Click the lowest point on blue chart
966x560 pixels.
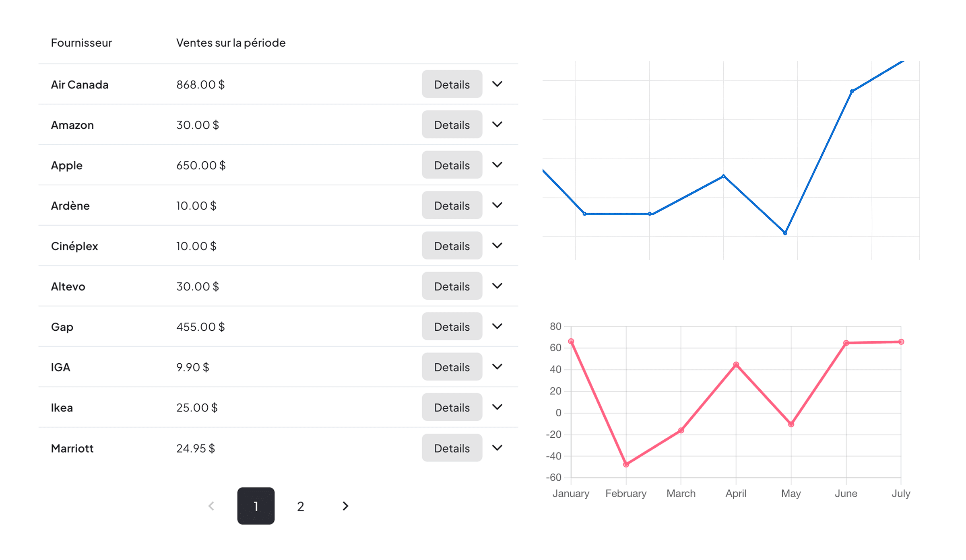[785, 233]
